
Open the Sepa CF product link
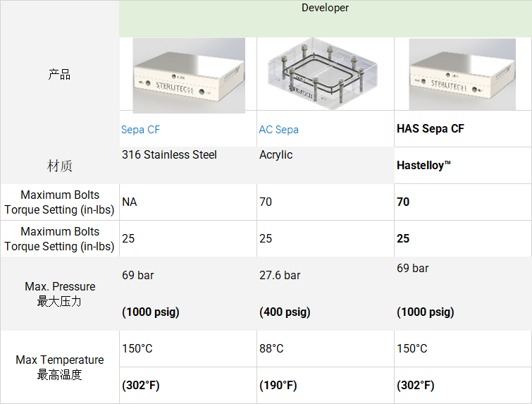[140, 130]
